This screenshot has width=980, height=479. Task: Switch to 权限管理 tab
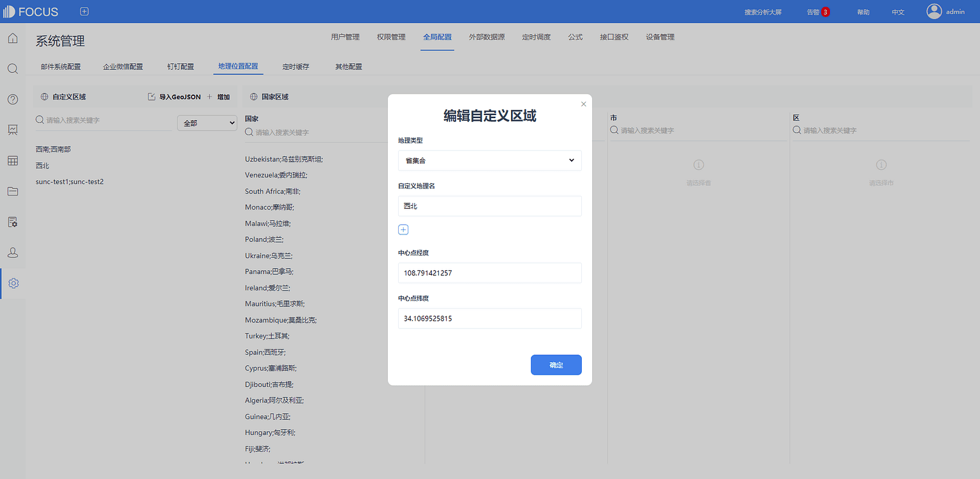click(x=391, y=37)
